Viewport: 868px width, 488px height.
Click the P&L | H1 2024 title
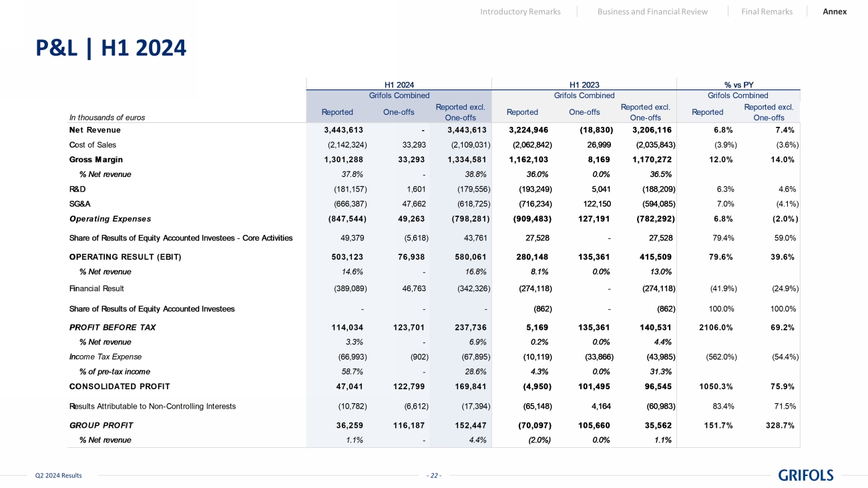[x=111, y=48]
